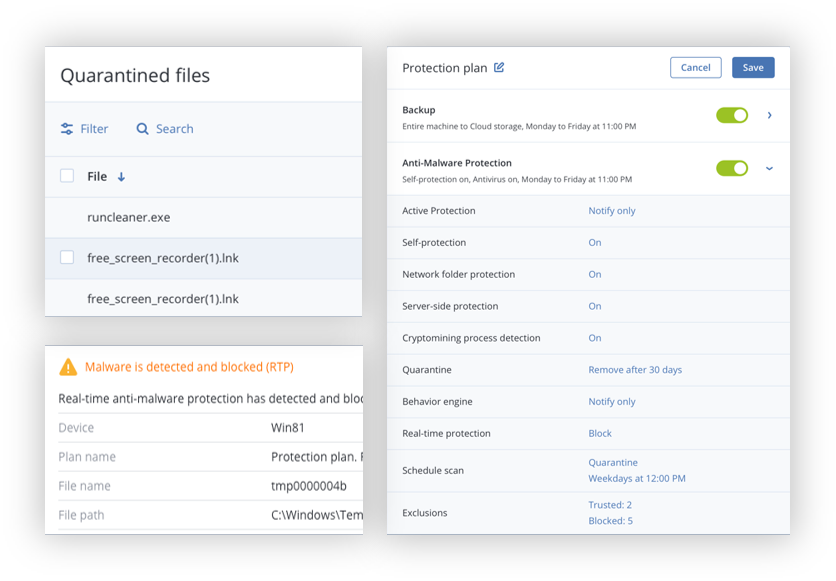Click the 'Exclusions' row label

pos(424,513)
